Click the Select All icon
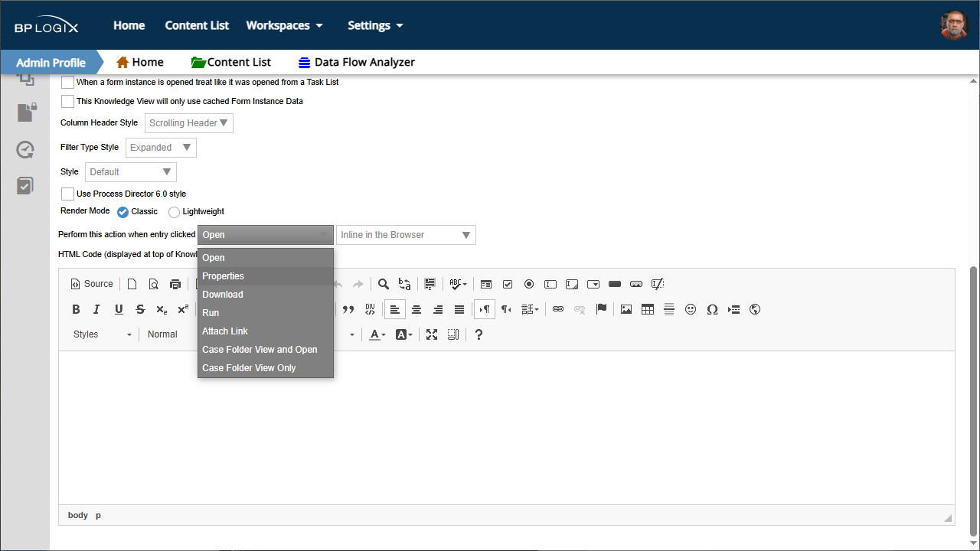Screen dimensions: 980x551 (430, 284)
